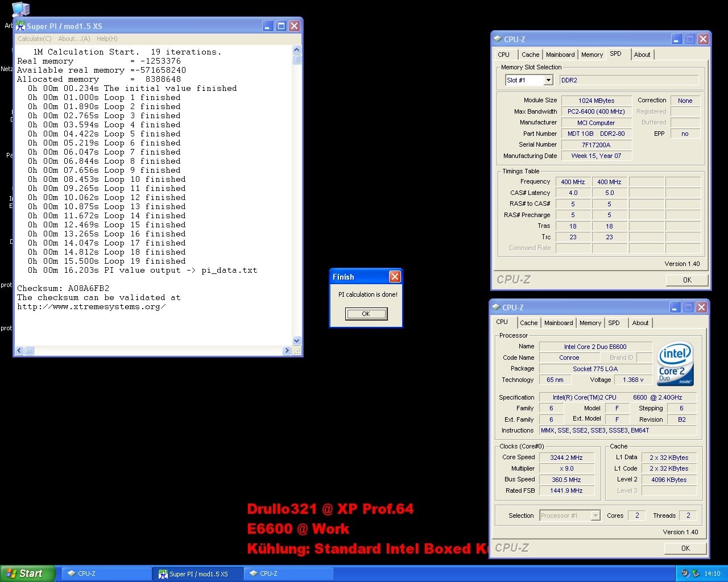The image size is (728, 582).
Task: Click the Bus Speed 360.5 MHz value
Action: click(x=566, y=480)
